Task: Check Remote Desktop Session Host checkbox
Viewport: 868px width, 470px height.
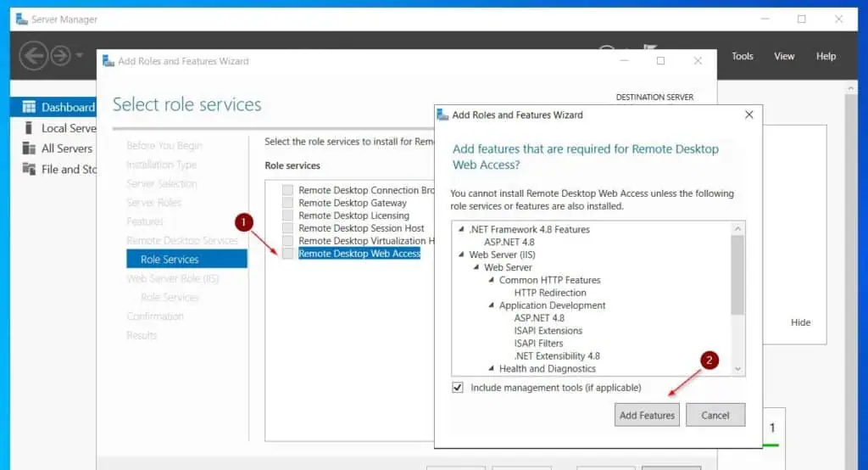Action: 287,228
